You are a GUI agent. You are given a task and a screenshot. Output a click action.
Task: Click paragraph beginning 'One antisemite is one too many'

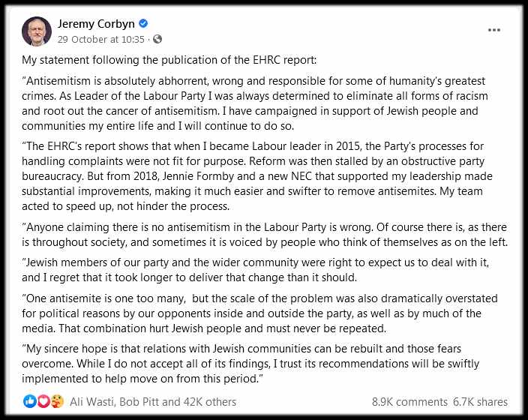tap(259, 313)
